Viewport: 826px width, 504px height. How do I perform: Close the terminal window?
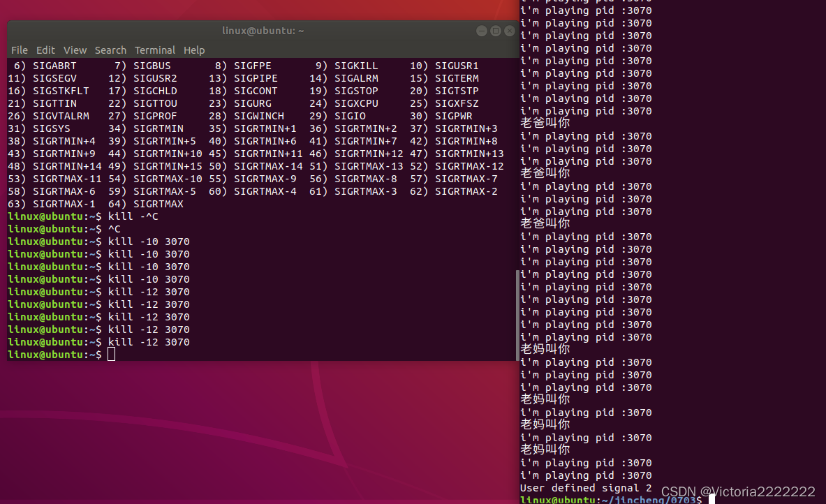click(x=509, y=30)
